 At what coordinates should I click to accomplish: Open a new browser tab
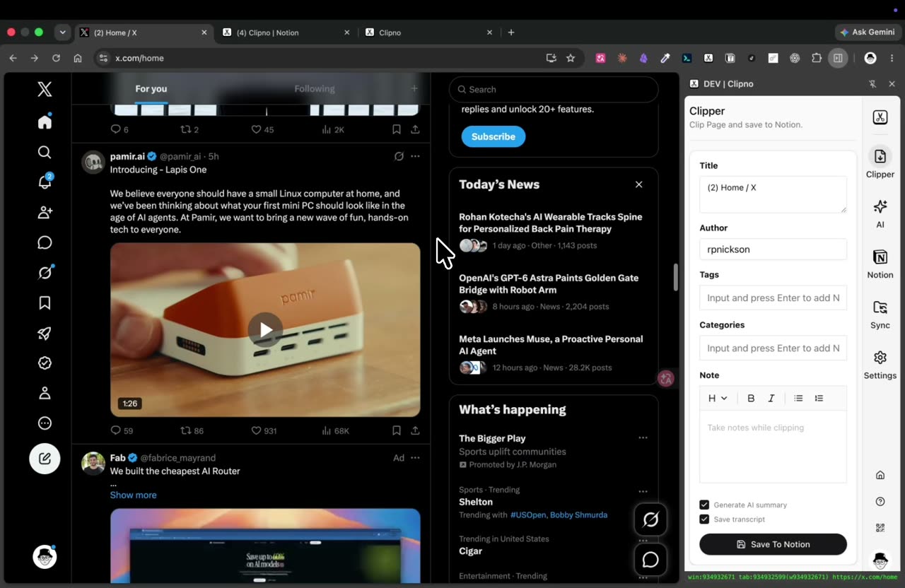(x=511, y=33)
